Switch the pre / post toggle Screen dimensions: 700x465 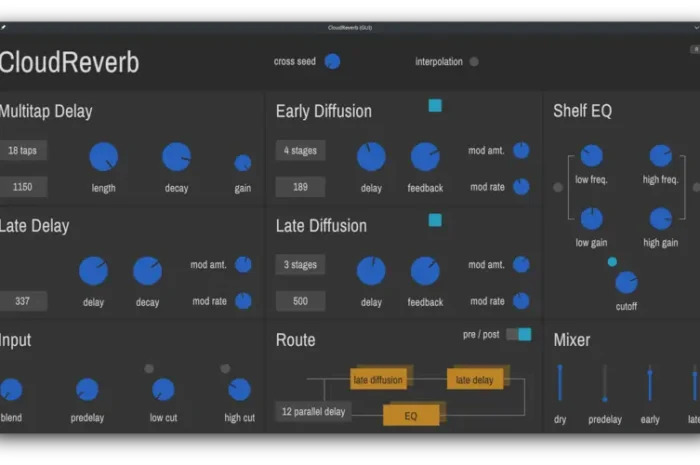coord(518,334)
